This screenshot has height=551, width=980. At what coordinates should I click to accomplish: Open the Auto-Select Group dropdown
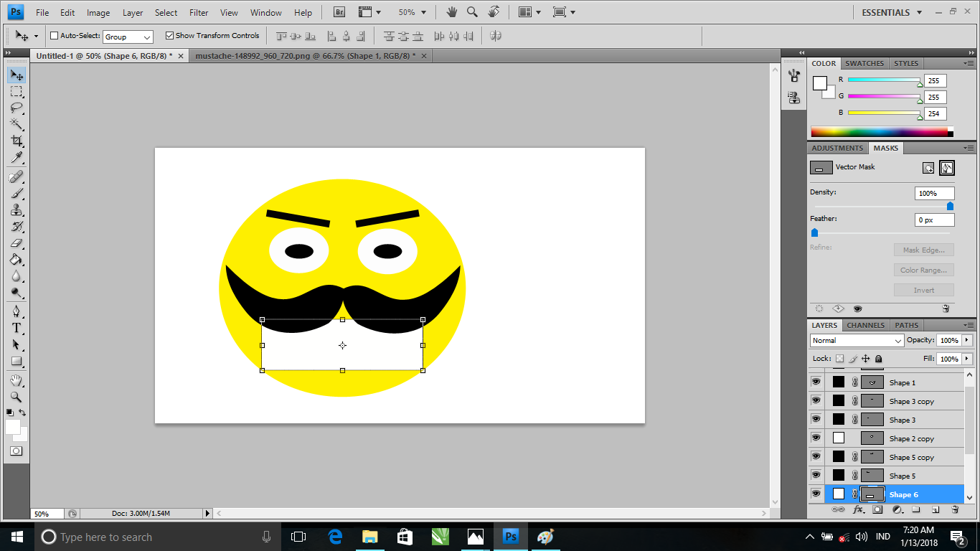pyautogui.click(x=128, y=35)
